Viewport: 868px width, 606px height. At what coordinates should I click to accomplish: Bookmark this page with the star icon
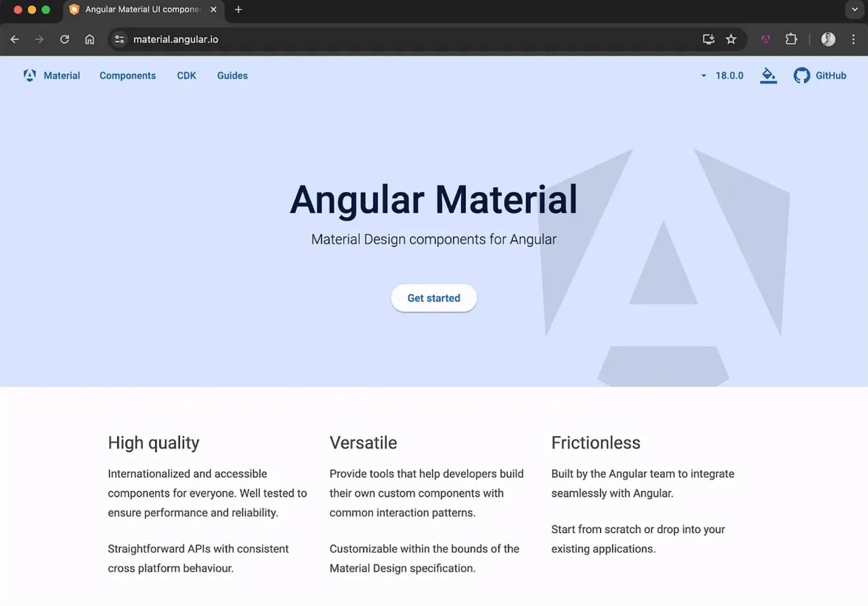[731, 39]
